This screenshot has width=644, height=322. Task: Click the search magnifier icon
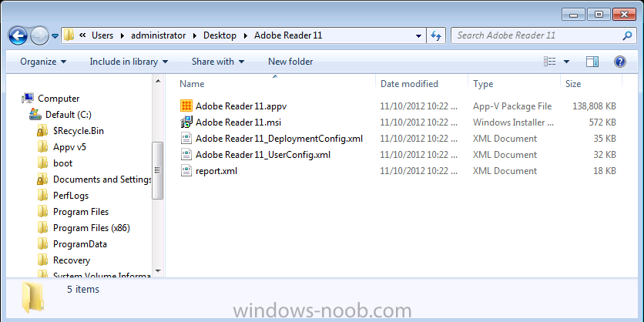click(627, 35)
